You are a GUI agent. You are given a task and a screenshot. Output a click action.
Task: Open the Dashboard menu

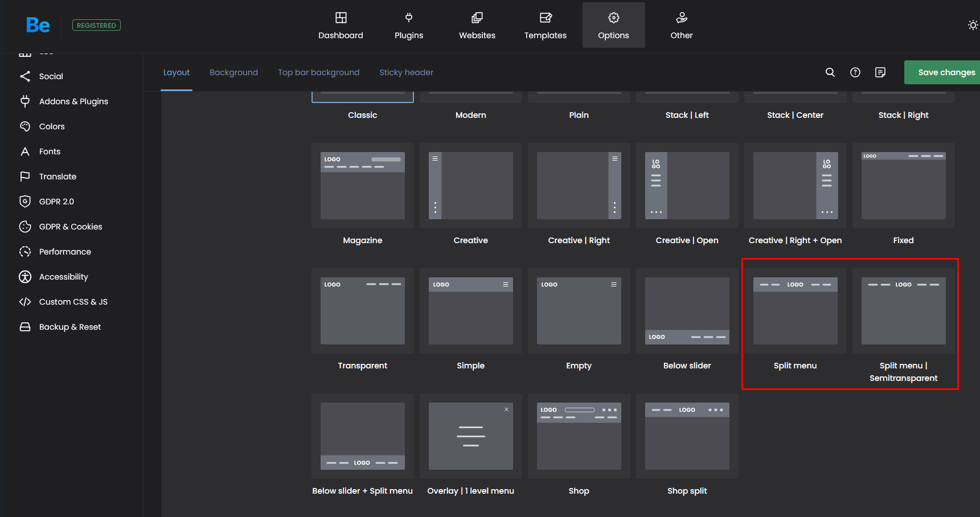[x=341, y=25]
